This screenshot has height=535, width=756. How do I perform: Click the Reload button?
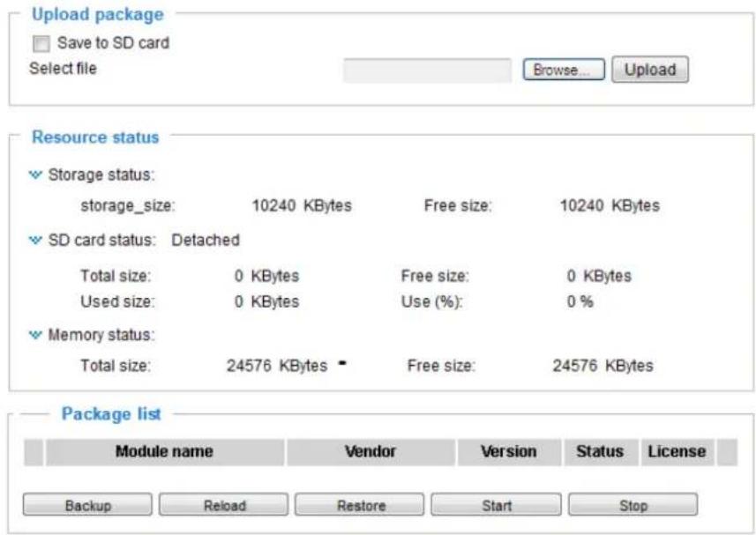(x=224, y=505)
